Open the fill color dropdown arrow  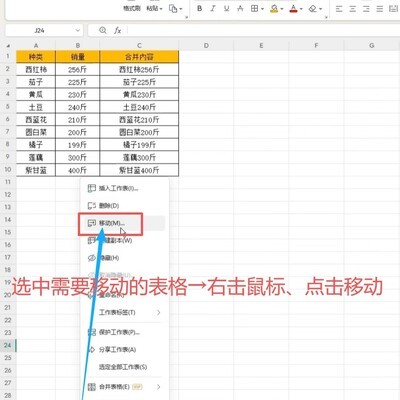[x=282, y=9]
